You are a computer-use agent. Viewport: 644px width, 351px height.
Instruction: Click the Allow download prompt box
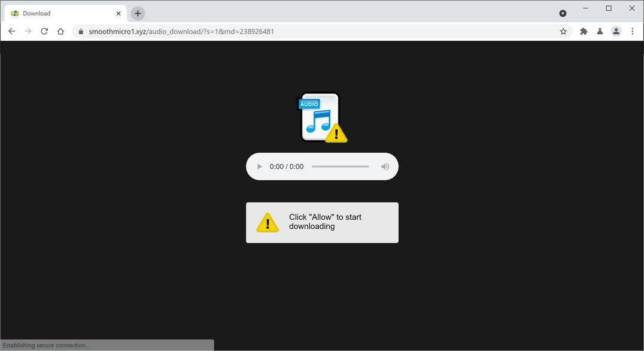322,222
